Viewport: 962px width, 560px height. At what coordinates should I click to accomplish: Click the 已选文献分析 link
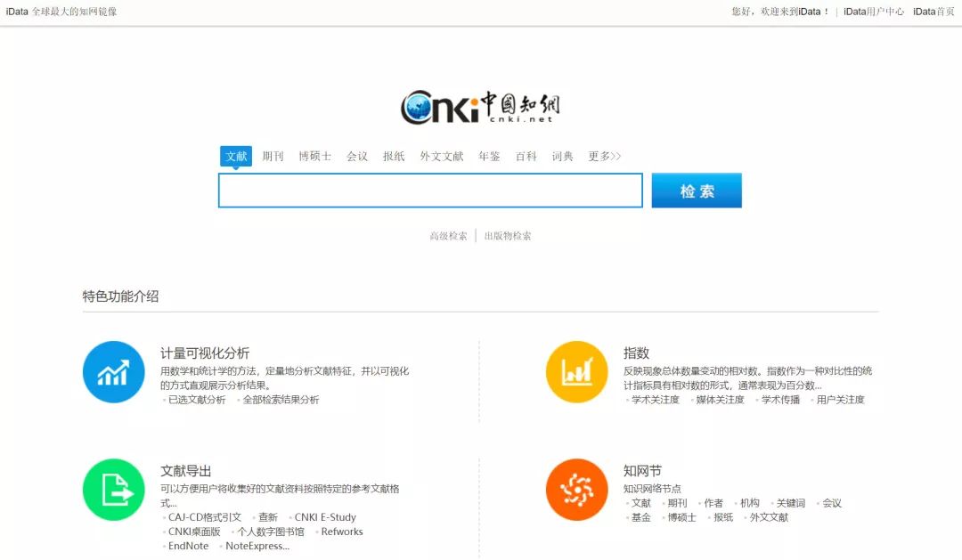197,400
